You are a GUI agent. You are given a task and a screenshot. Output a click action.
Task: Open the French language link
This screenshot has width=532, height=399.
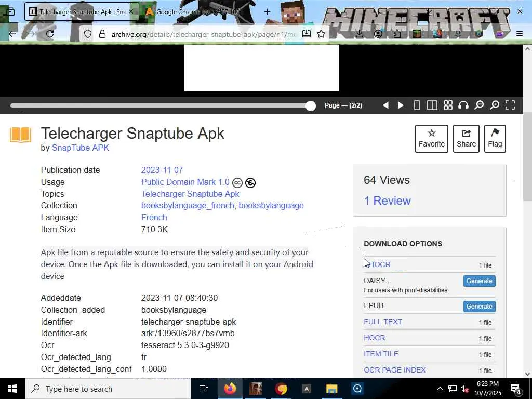tap(154, 218)
